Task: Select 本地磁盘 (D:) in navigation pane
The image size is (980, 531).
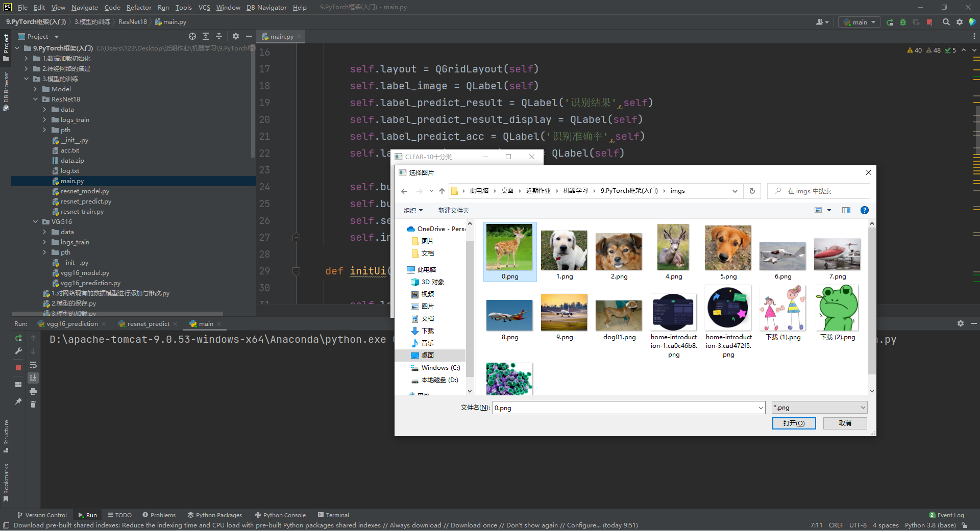Action: tap(439, 380)
